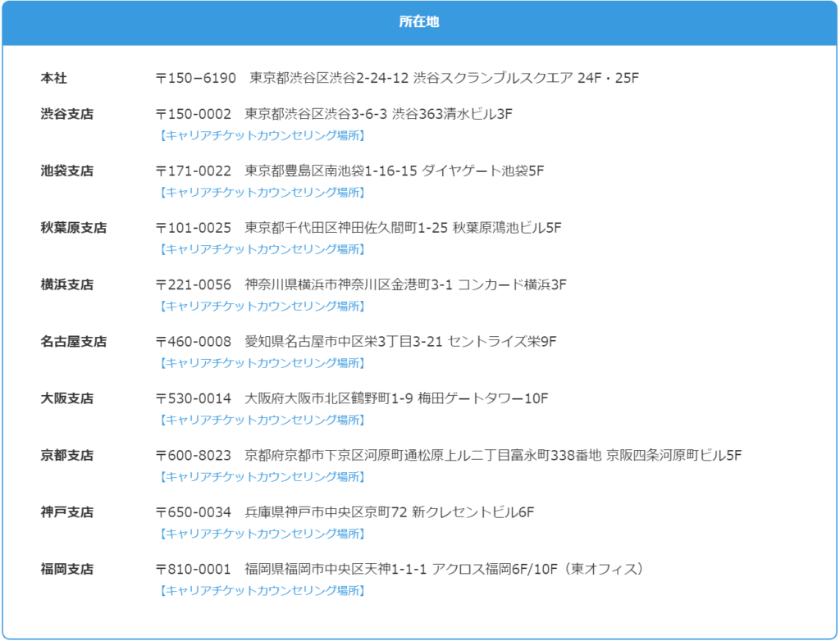
Task: Click the address 〒650-0034 新クレセントビル6F
Action: coord(345,512)
